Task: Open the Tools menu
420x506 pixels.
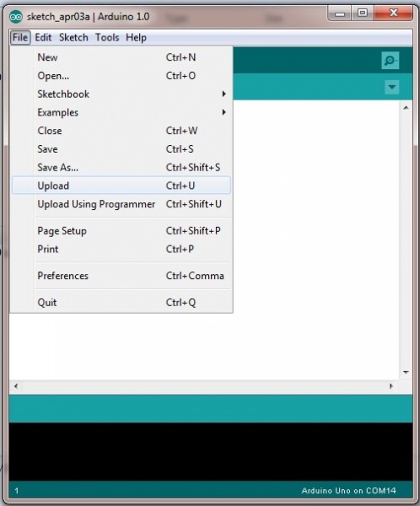Action: (x=107, y=37)
